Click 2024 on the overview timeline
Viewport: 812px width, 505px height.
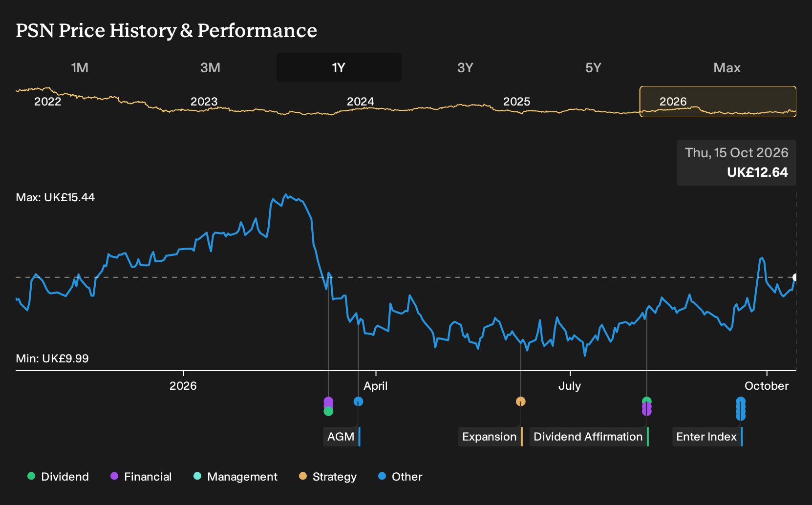[360, 102]
